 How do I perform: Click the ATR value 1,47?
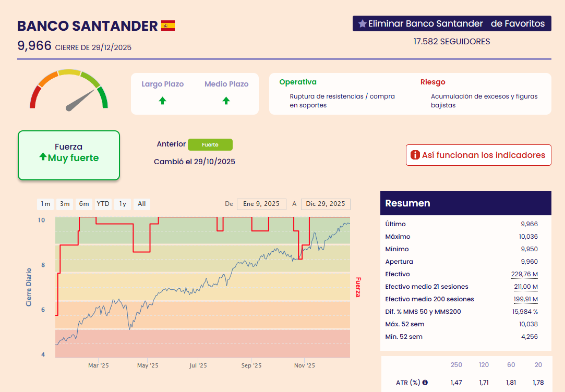(x=456, y=382)
